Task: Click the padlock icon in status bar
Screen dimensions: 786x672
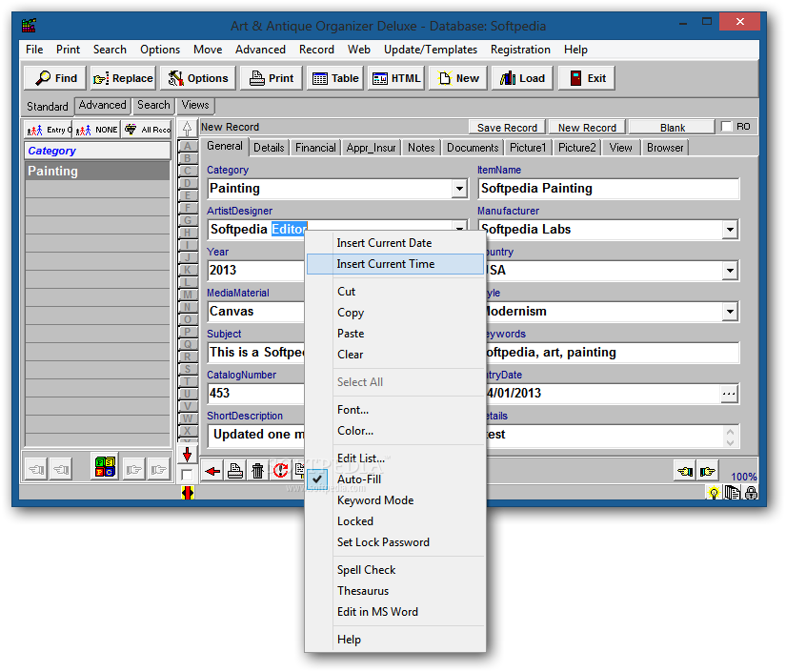Action: (751, 493)
